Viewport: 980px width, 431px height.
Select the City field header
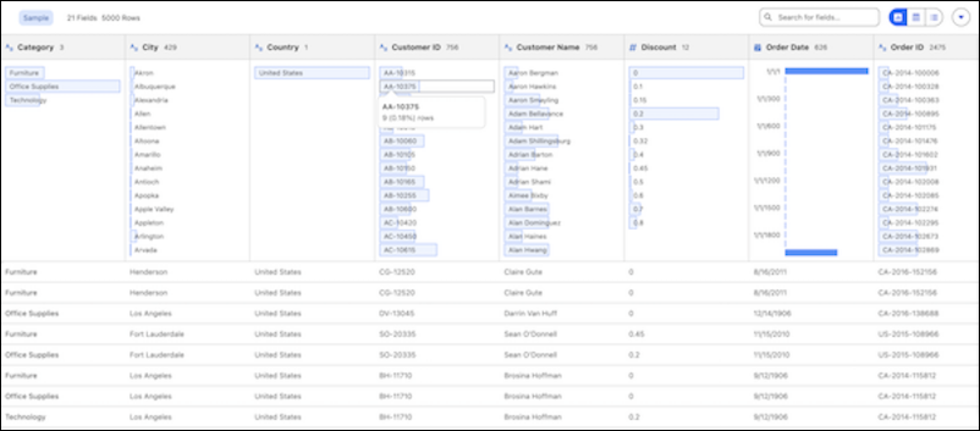pyautogui.click(x=188, y=47)
